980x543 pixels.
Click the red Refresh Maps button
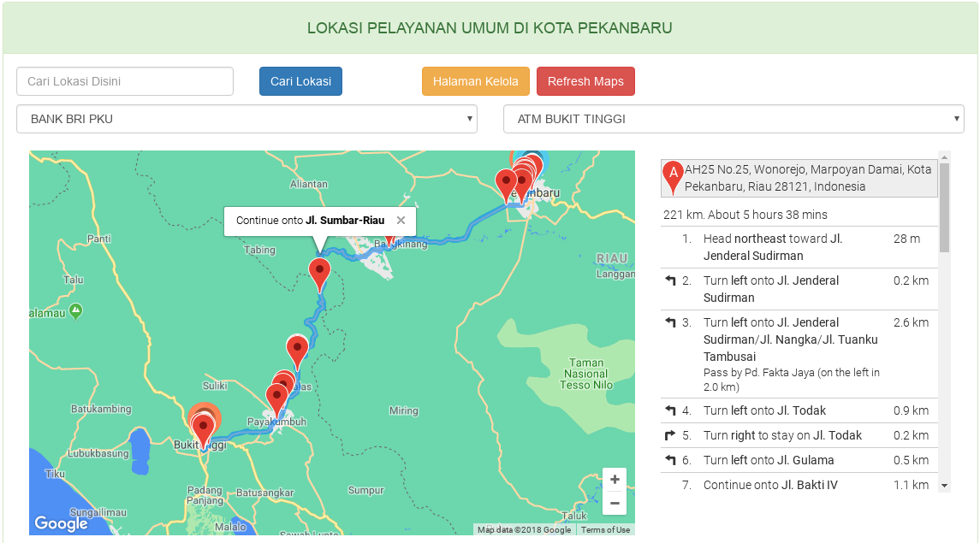(x=585, y=81)
